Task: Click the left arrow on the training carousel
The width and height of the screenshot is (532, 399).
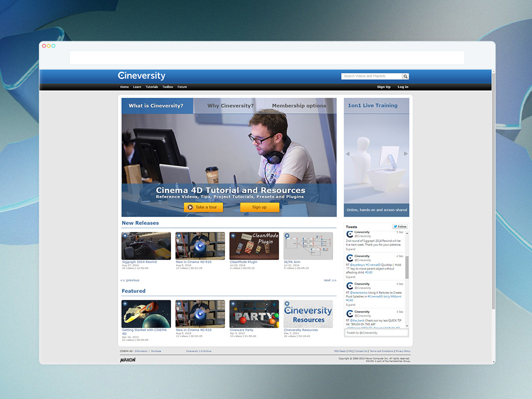Action: pyautogui.click(x=348, y=154)
